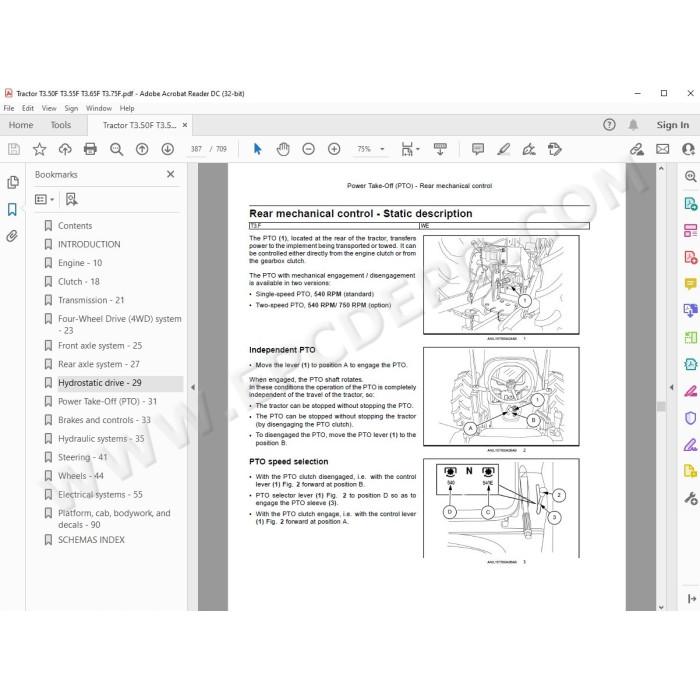This screenshot has height=700, width=700.
Task: Open the Power Take-Off (PTO) - 31 bookmark
Action: 108,401
